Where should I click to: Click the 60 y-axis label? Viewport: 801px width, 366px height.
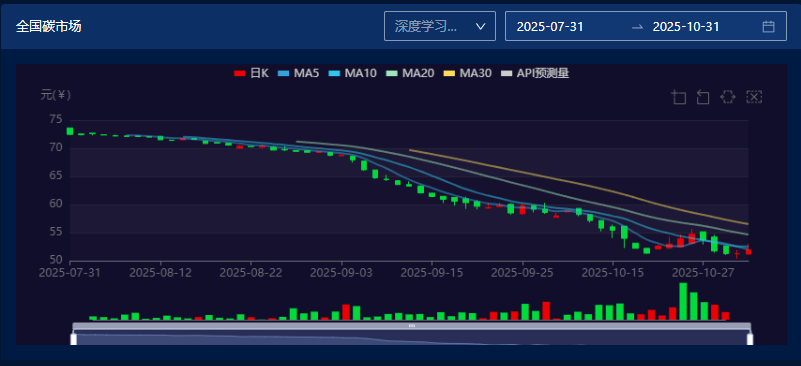pyautogui.click(x=56, y=204)
